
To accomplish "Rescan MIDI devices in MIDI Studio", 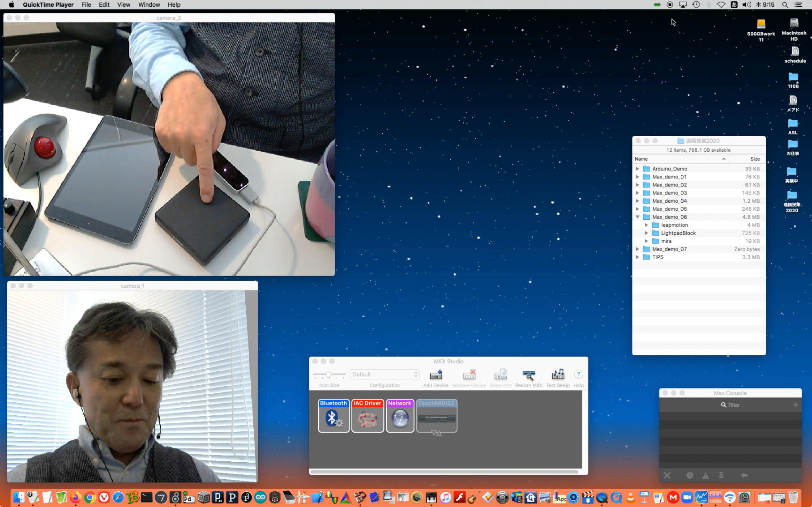I will coord(529,378).
